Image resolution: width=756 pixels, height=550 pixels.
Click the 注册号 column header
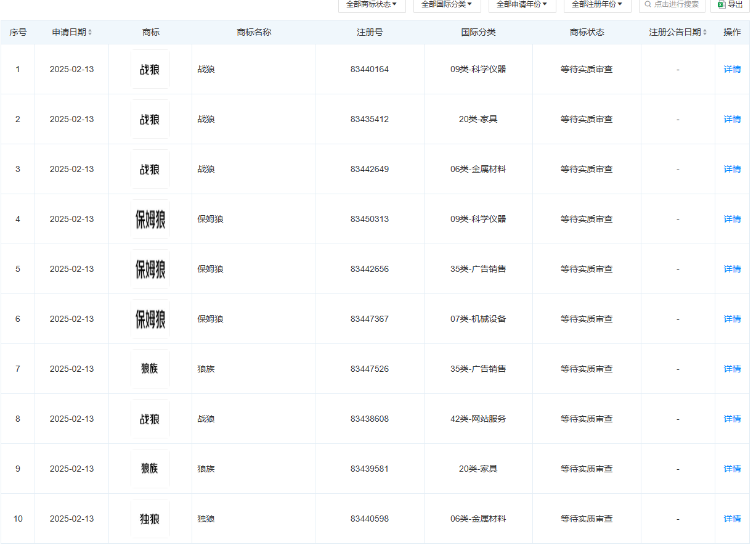pyautogui.click(x=370, y=32)
